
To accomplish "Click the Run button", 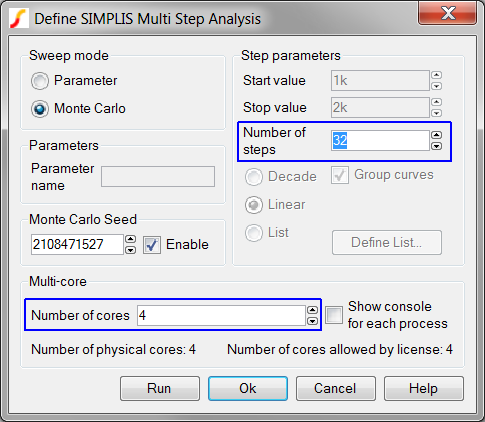I will (x=160, y=389).
